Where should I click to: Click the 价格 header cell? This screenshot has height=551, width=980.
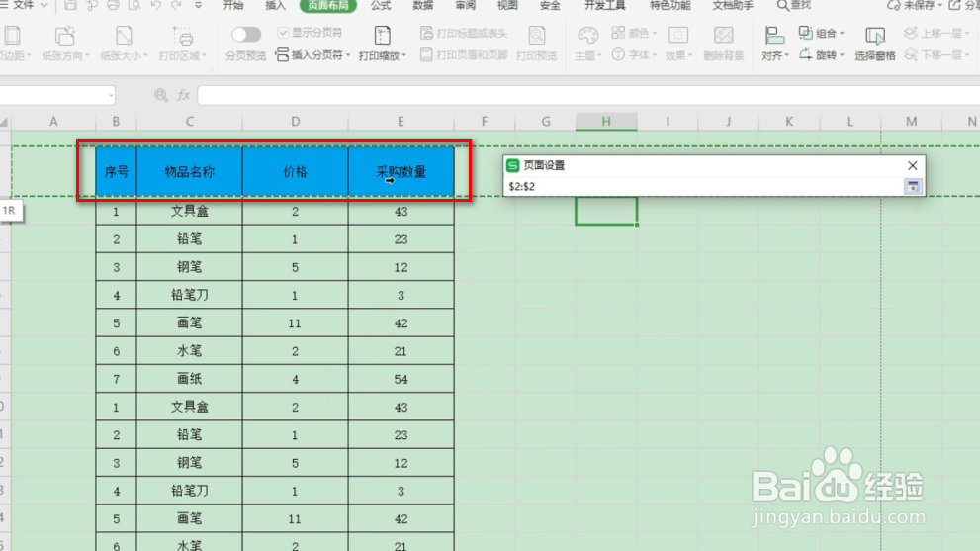tap(295, 172)
